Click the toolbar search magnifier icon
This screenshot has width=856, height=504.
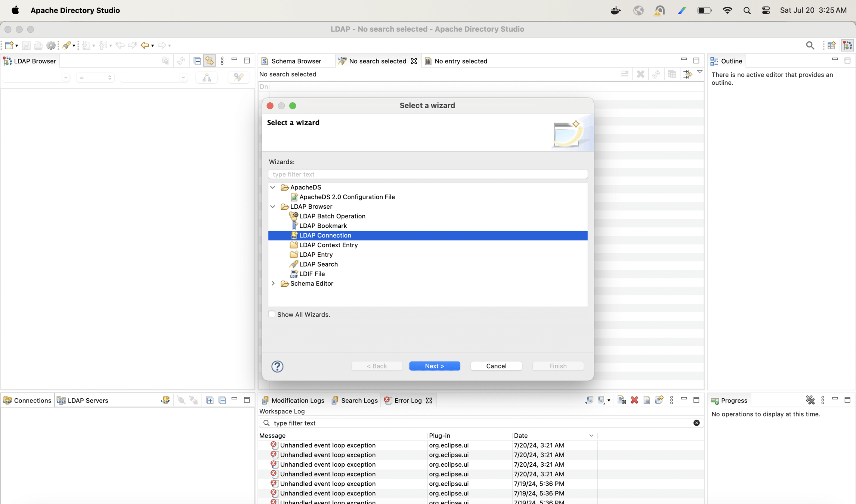coord(810,46)
